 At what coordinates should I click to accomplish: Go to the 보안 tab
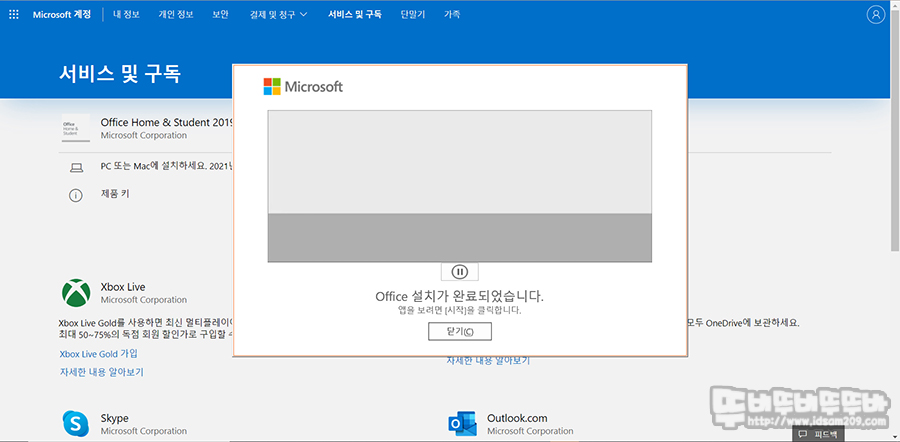pos(220,14)
